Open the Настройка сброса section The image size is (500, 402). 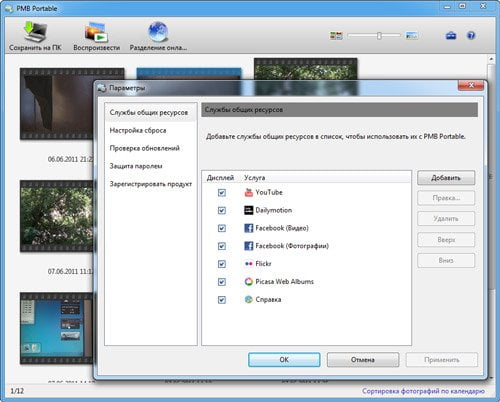138,130
